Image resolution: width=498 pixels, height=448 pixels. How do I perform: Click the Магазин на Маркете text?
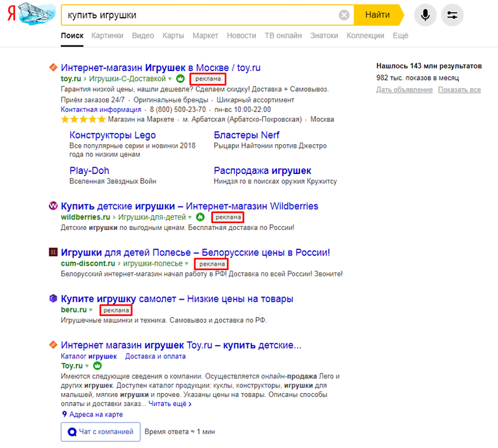pos(141,119)
